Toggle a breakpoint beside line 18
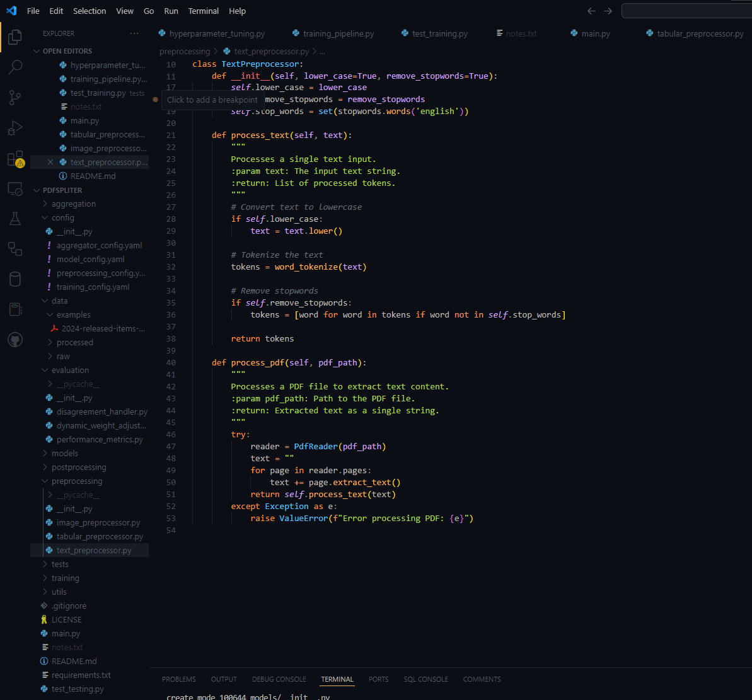The height and width of the screenshot is (700, 752). 155,100
